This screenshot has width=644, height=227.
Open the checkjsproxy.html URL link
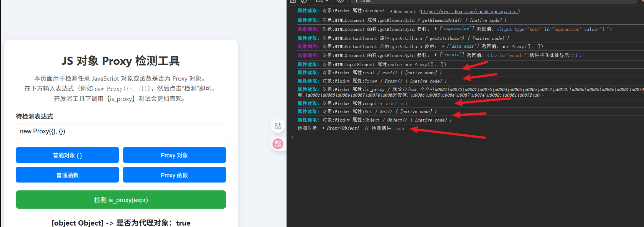point(469,12)
